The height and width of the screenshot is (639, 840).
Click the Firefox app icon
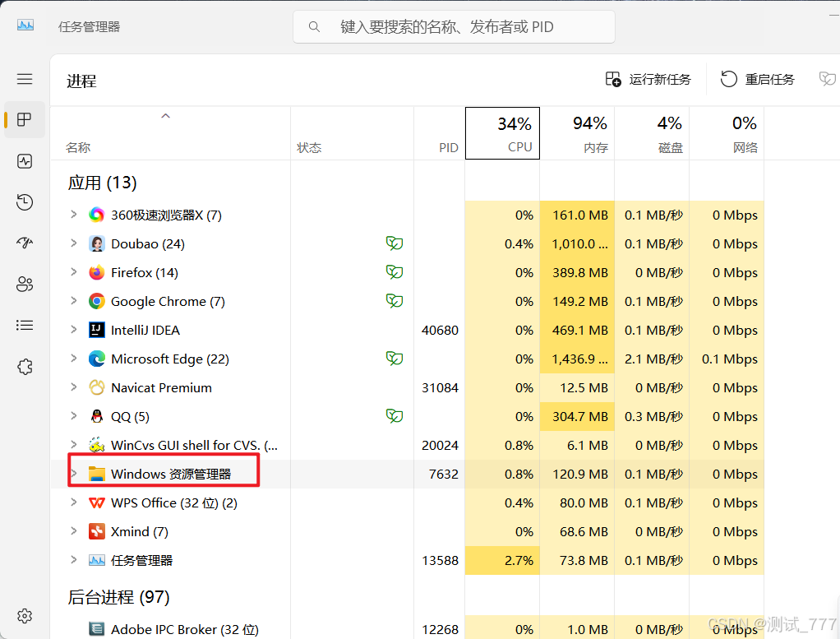96,272
